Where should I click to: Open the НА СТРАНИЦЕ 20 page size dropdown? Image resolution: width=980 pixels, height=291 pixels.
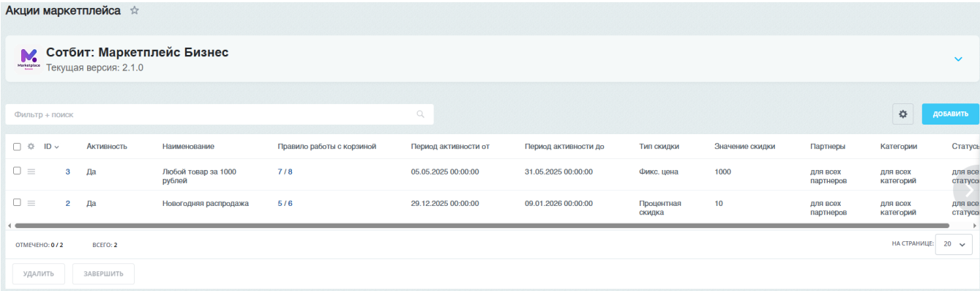954,244
